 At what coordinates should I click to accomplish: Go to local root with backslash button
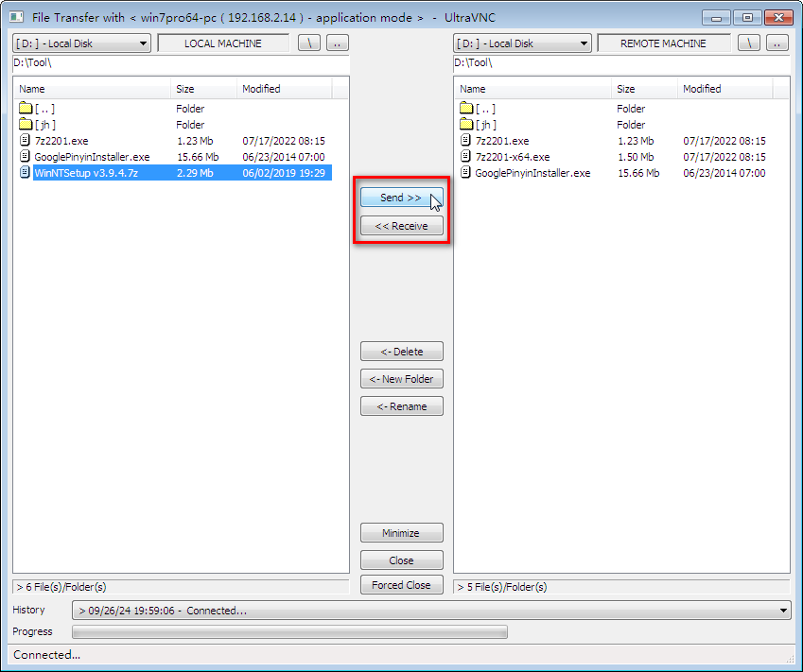coord(309,43)
